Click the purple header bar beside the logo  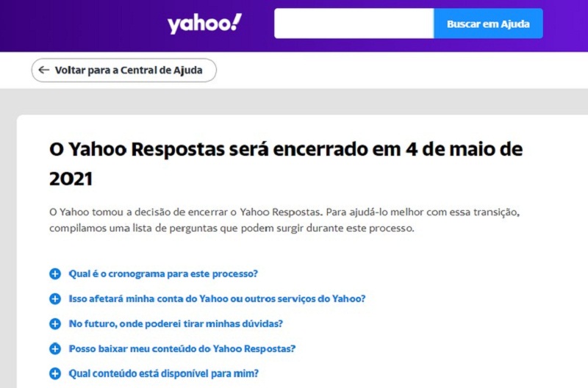tap(82, 26)
